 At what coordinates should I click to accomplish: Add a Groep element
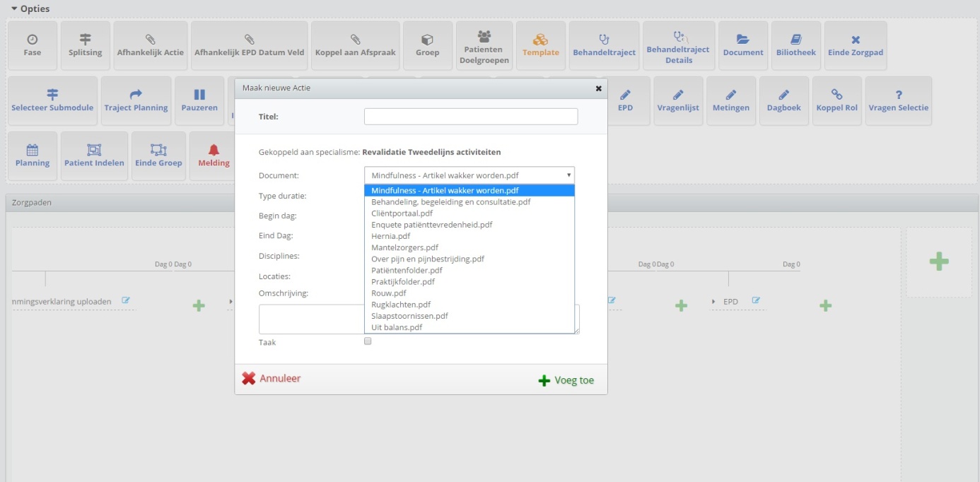[428, 46]
